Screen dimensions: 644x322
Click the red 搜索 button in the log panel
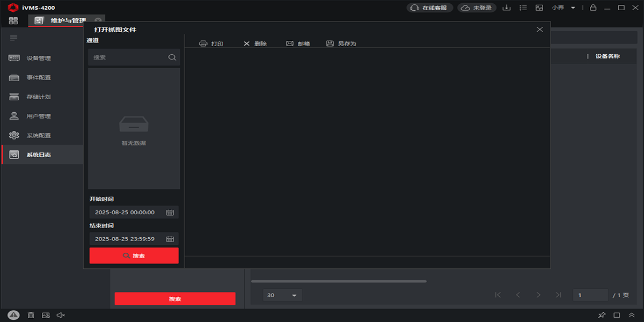pos(175,299)
